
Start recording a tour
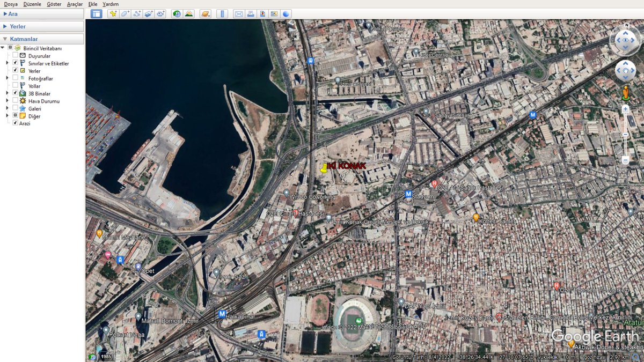click(x=160, y=13)
